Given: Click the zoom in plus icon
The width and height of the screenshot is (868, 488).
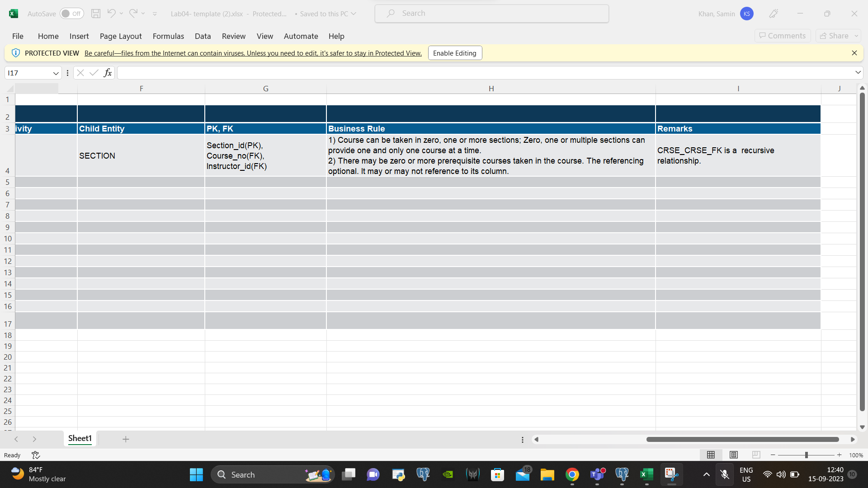Looking at the screenshot, I should pos(840,455).
